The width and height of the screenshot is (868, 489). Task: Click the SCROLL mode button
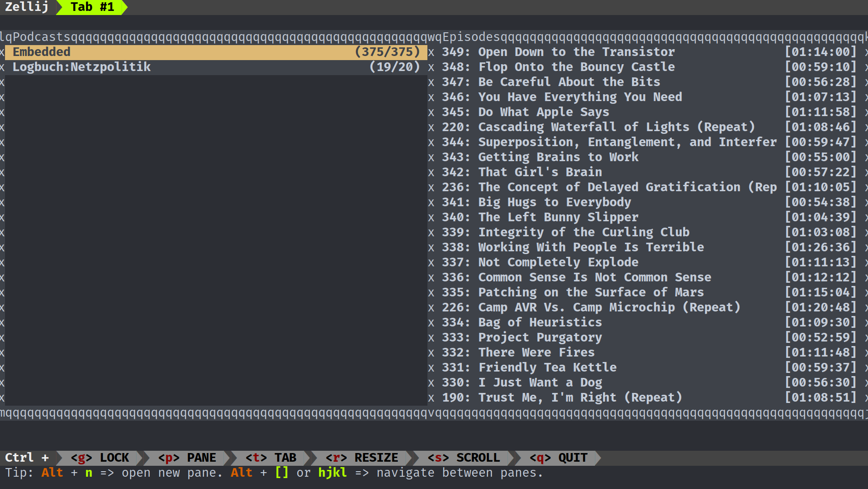click(x=464, y=458)
